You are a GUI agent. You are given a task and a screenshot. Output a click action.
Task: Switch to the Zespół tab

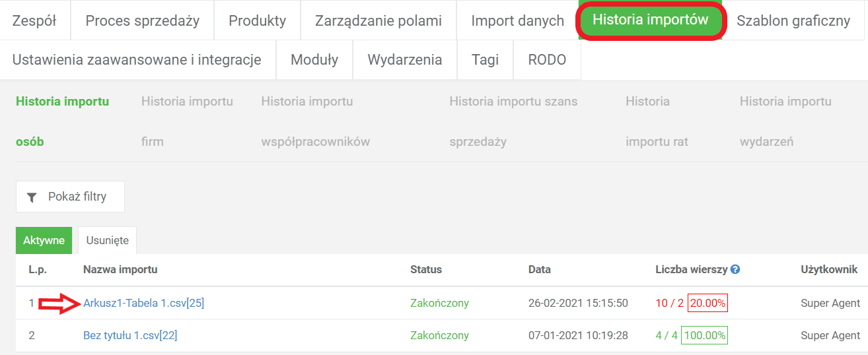pos(34,20)
